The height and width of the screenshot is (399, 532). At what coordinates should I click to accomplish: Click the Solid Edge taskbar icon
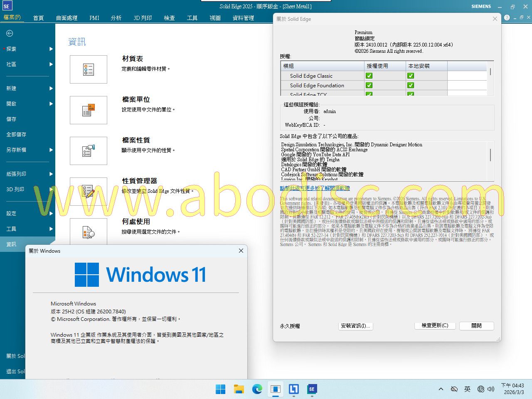(312, 389)
